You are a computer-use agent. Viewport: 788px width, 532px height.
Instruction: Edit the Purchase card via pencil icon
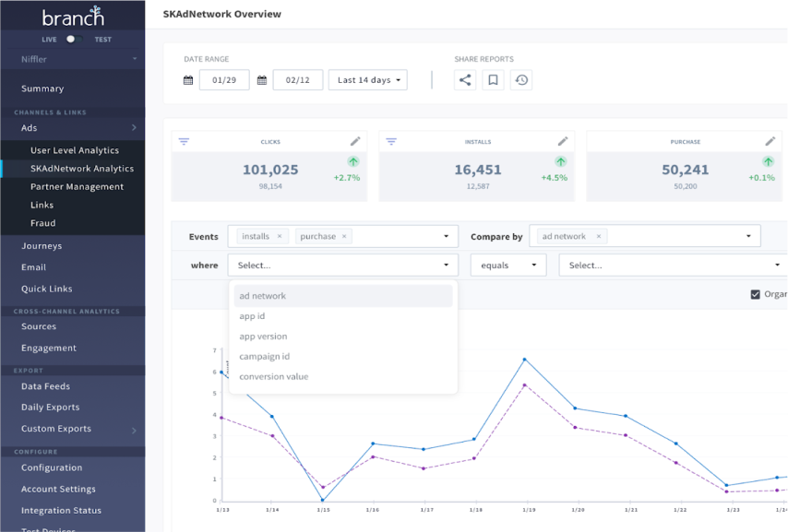click(770, 141)
